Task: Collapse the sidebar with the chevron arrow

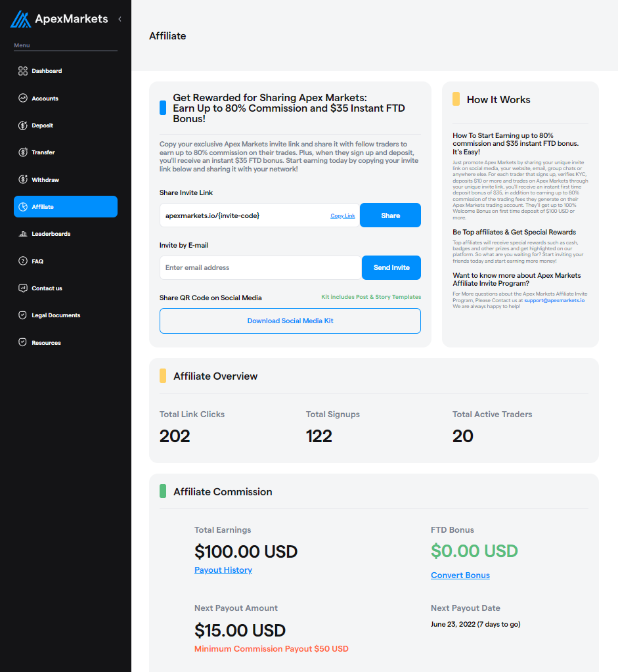Action: click(120, 19)
